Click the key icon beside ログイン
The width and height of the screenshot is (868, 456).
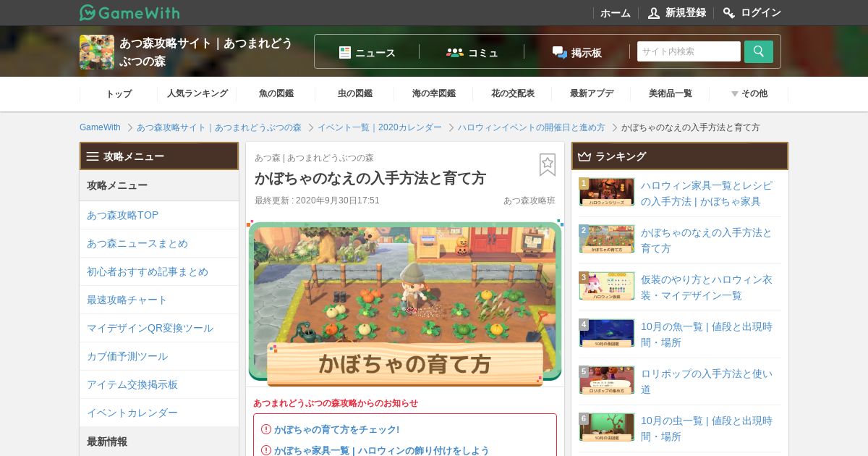[729, 13]
